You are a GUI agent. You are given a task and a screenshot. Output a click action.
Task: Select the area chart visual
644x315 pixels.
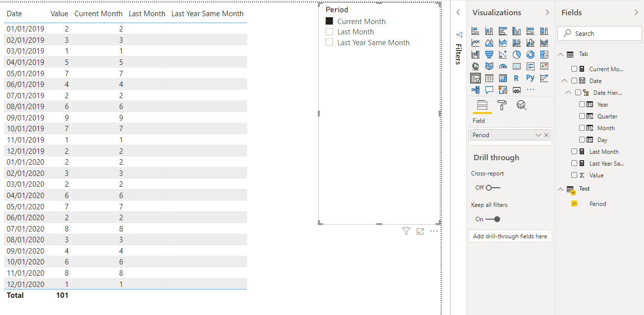coord(489,43)
